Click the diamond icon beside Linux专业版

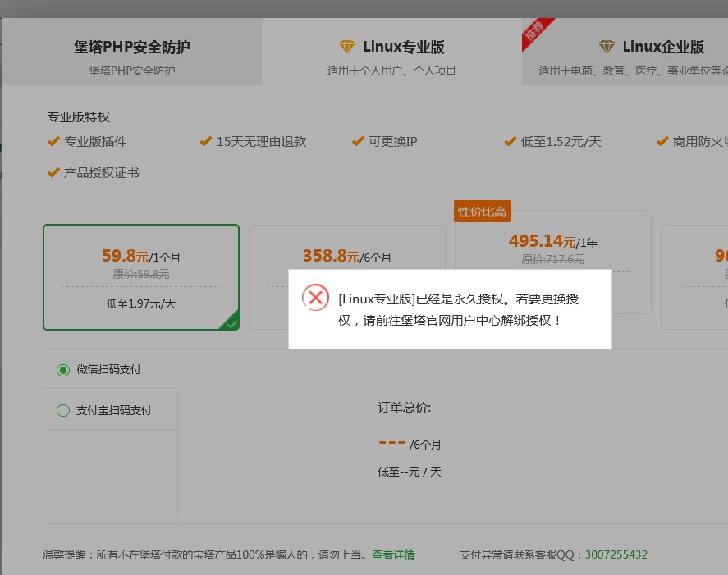click(347, 47)
